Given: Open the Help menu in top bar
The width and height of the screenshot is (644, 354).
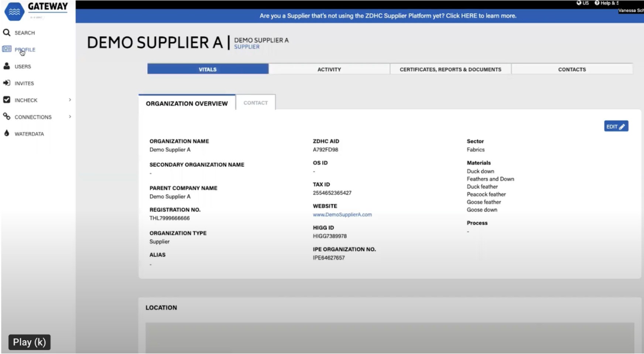Looking at the screenshot, I should point(606,3).
